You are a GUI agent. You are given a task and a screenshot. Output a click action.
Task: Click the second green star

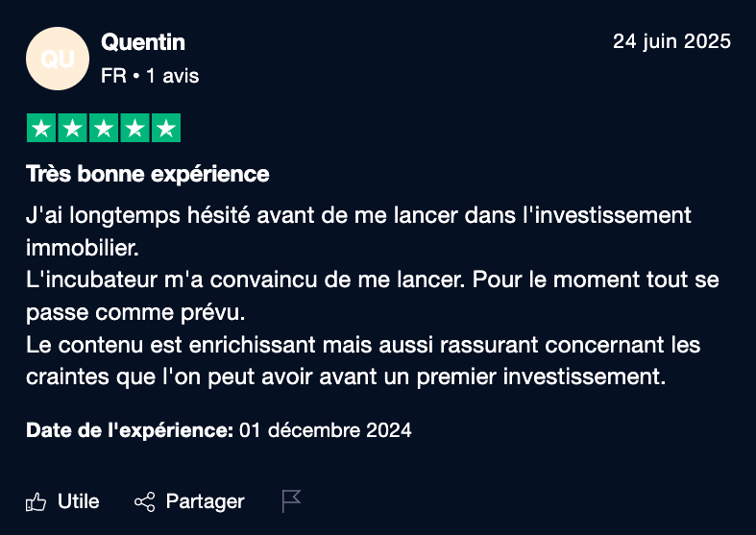tap(72, 128)
